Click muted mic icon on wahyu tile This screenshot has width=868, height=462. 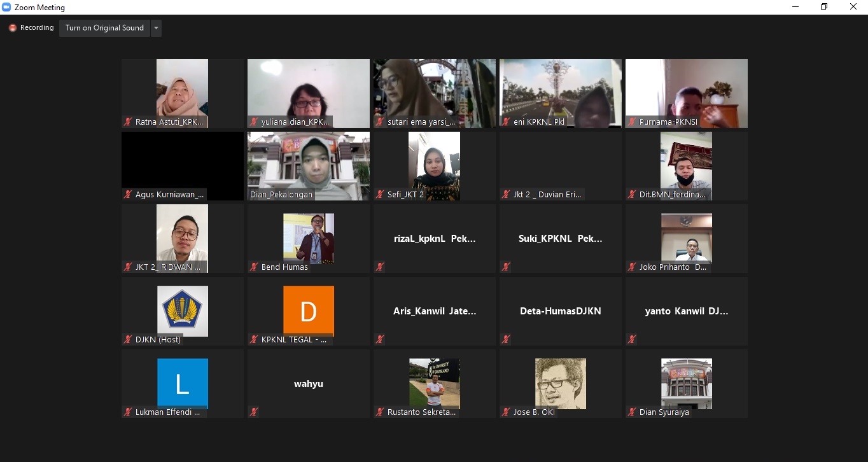(x=254, y=412)
